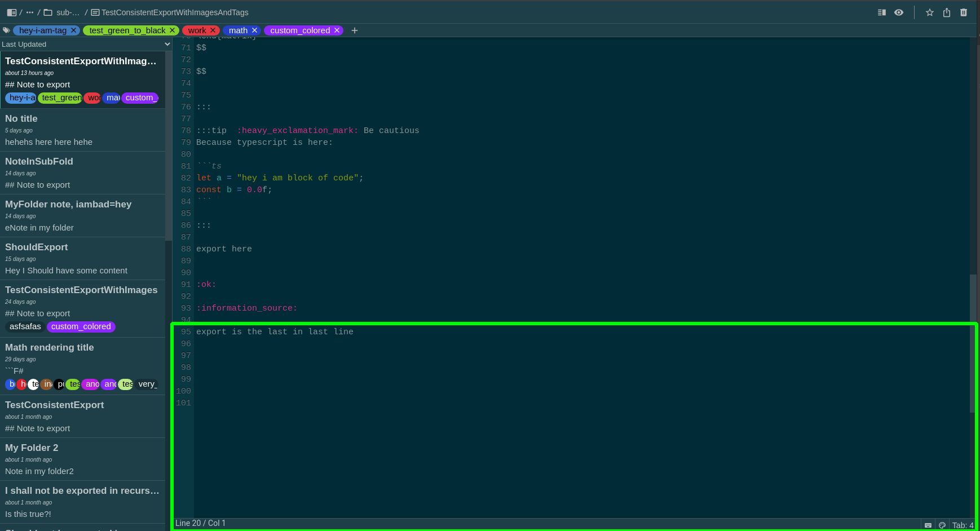Remove the math tag

pos(254,30)
